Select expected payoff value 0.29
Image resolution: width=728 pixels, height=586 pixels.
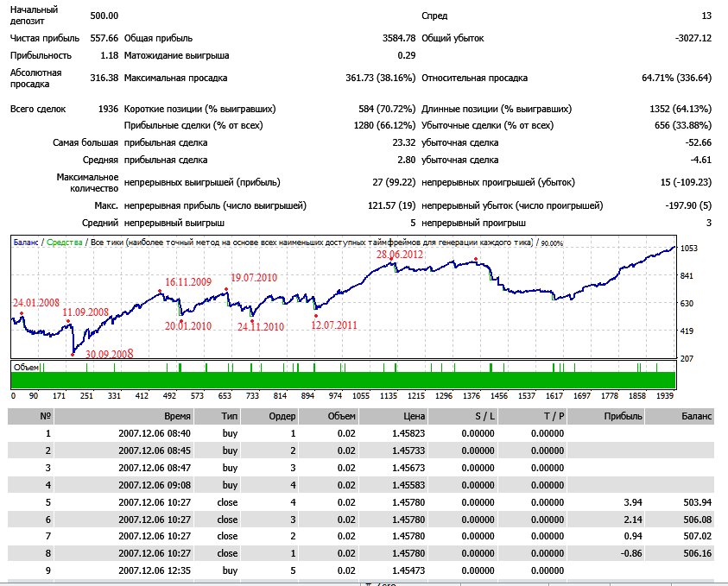(x=406, y=56)
